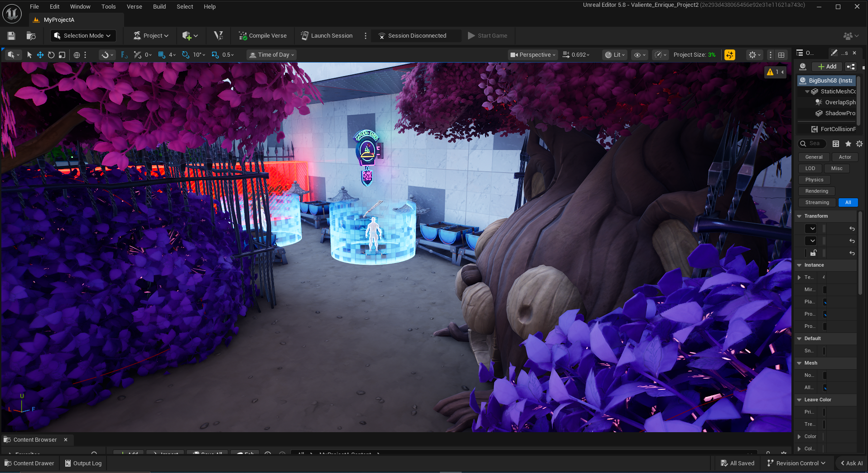Select the Physics filter button
This screenshot has height=473, width=868.
[814, 180]
